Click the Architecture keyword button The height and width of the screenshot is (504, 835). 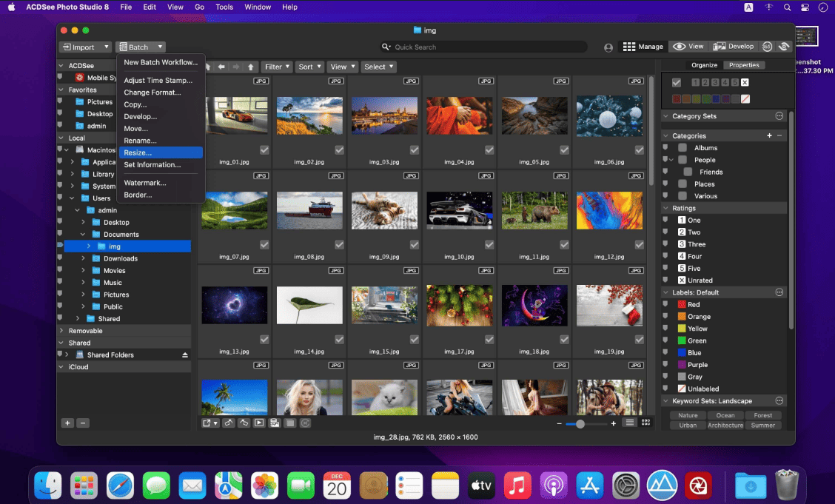tap(725, 426)
